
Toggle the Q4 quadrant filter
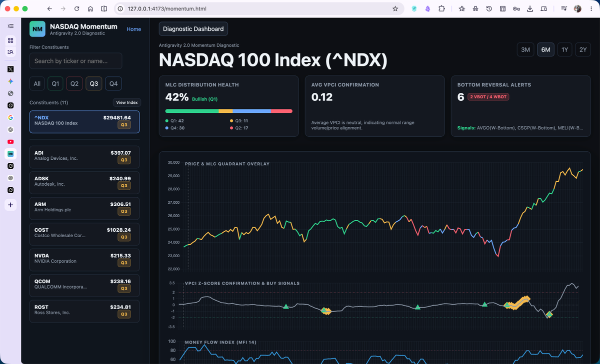(x=113, y=83)
